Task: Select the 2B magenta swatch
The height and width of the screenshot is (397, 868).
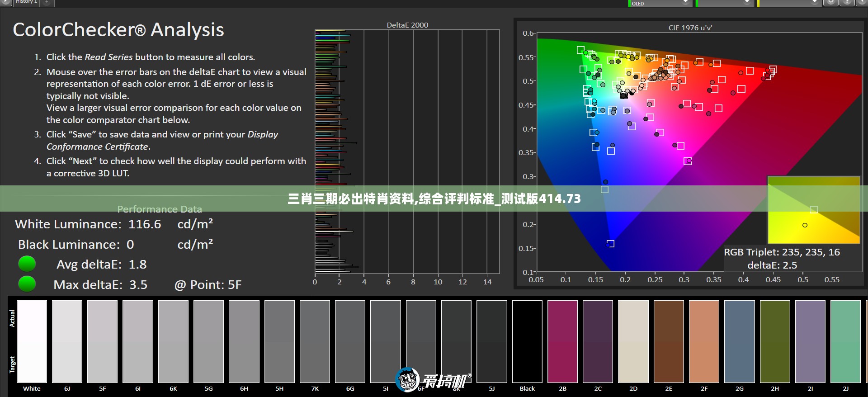Action: [x=562, y=341]
